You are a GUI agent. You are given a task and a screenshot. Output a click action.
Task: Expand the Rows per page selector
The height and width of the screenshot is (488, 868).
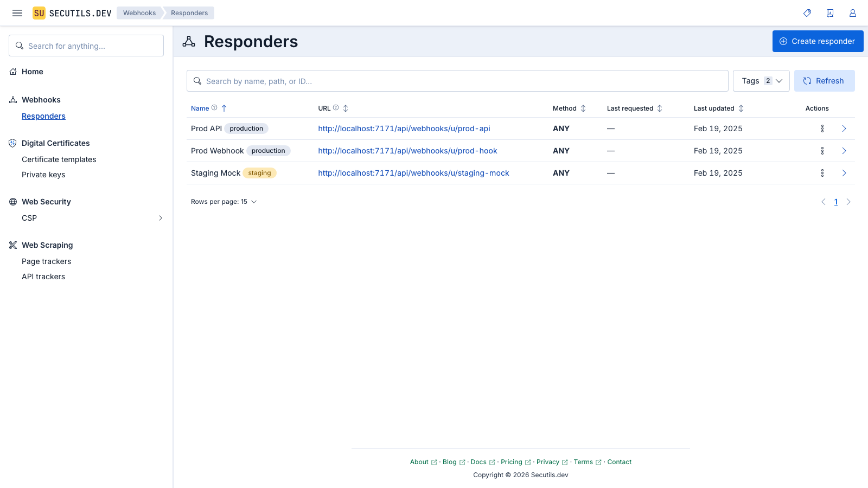point(224,202)
